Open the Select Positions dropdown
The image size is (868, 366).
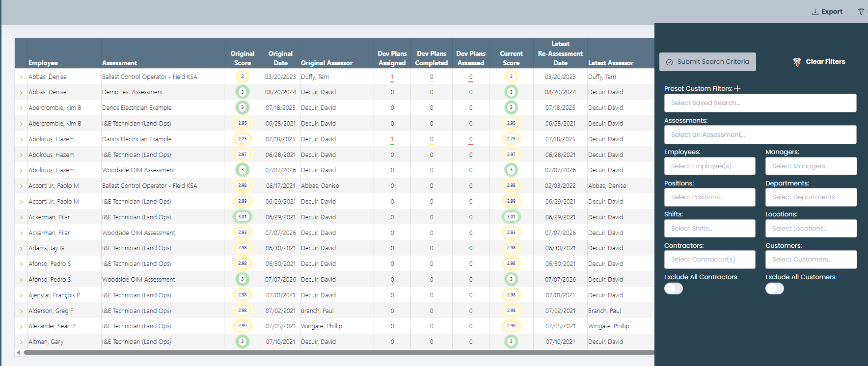click(x=709, y=197)
